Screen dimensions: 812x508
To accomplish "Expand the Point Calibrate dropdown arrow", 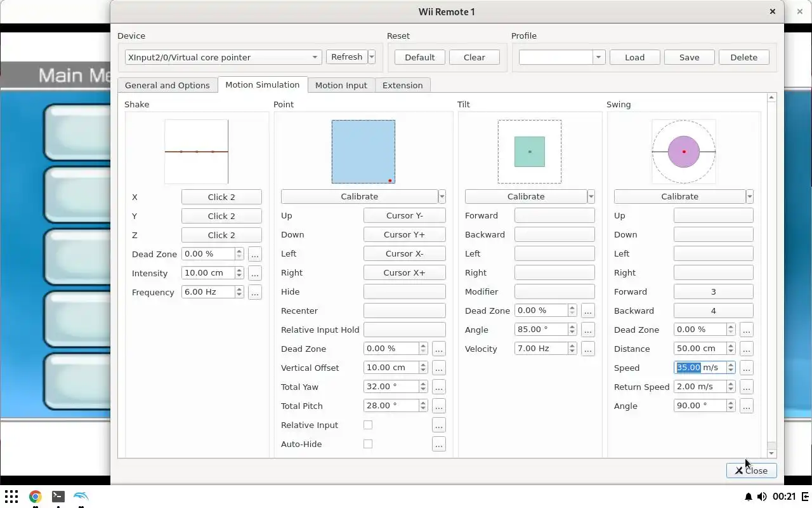I will [x=442, y=196].
